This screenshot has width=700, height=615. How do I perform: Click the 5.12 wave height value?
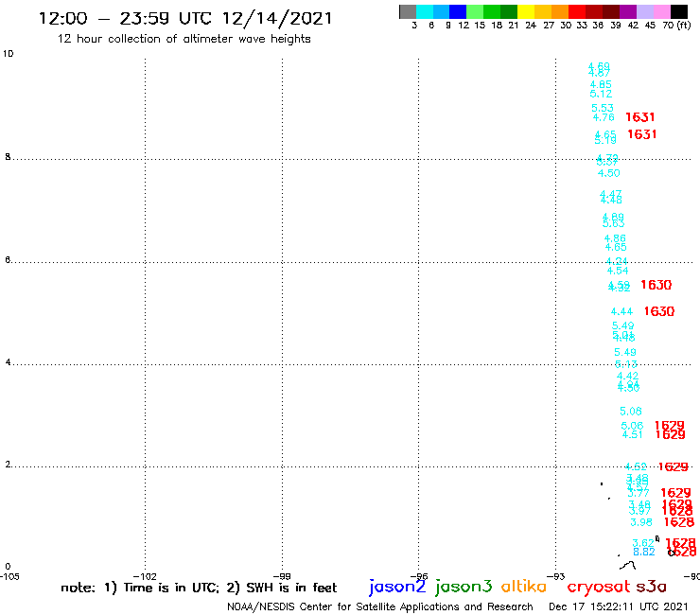click(601, 94)
